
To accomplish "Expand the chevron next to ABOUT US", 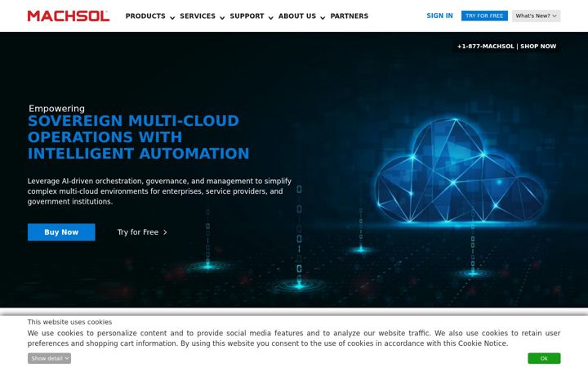I will (323, 17).
